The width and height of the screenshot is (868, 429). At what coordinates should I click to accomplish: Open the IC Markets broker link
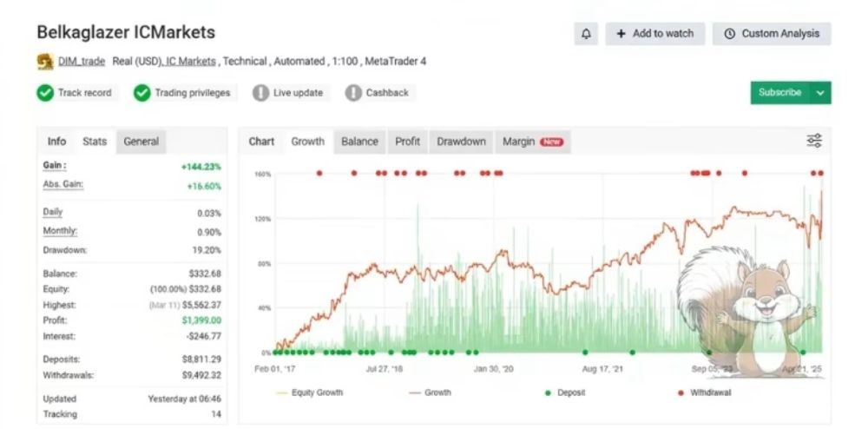coord(191,62)
